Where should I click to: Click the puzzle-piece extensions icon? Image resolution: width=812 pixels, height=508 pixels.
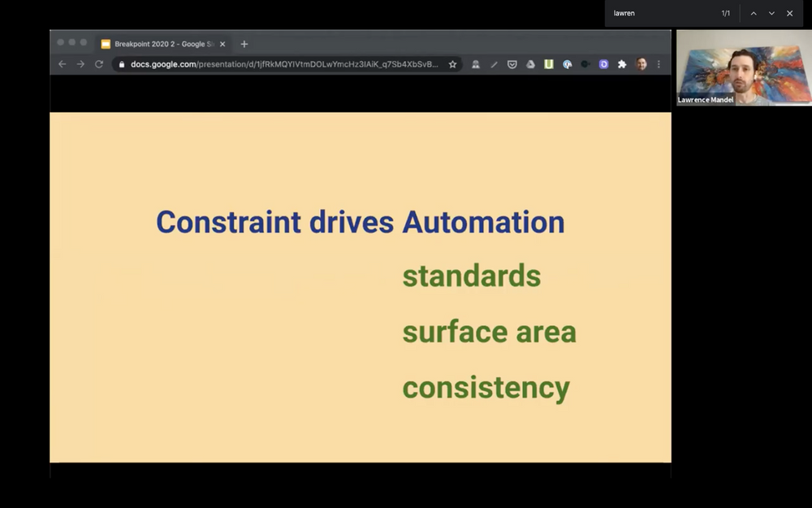[623, 63]
